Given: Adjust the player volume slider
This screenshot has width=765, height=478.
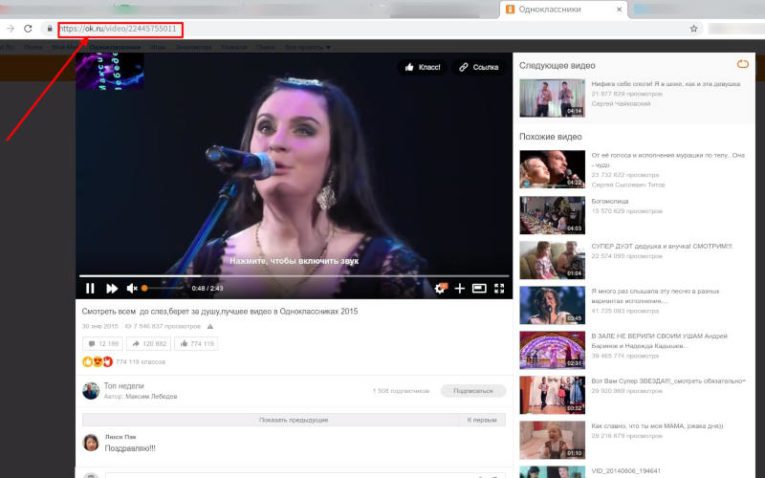Looking at the screenshot, I should click(162, 288).
